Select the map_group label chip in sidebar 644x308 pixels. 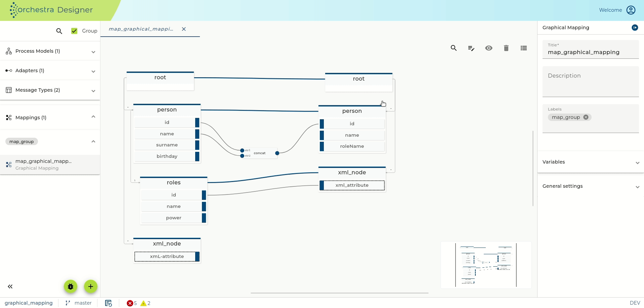pyautogui.click(x=22, y=141)
